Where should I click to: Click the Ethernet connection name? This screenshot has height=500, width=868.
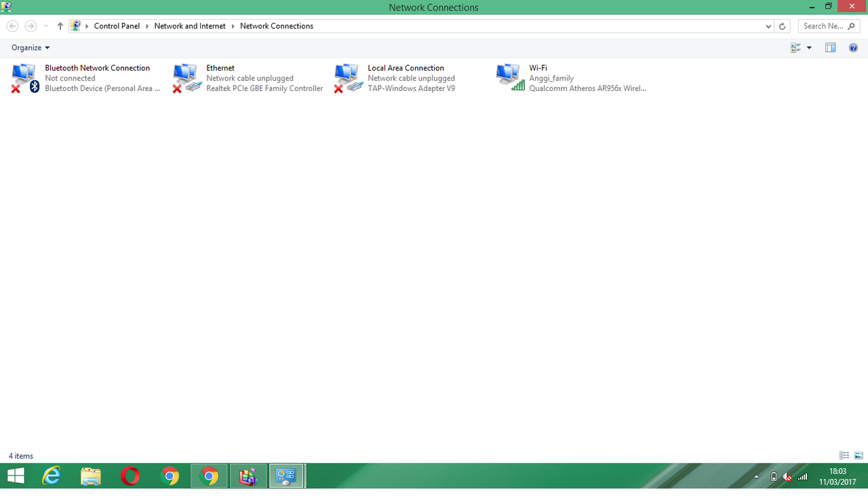pyautogui.click(x=220, y=68)
